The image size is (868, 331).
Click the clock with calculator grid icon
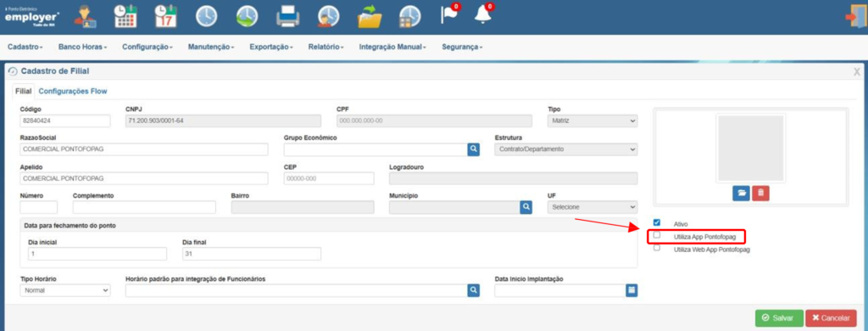(x=410, y=17)
